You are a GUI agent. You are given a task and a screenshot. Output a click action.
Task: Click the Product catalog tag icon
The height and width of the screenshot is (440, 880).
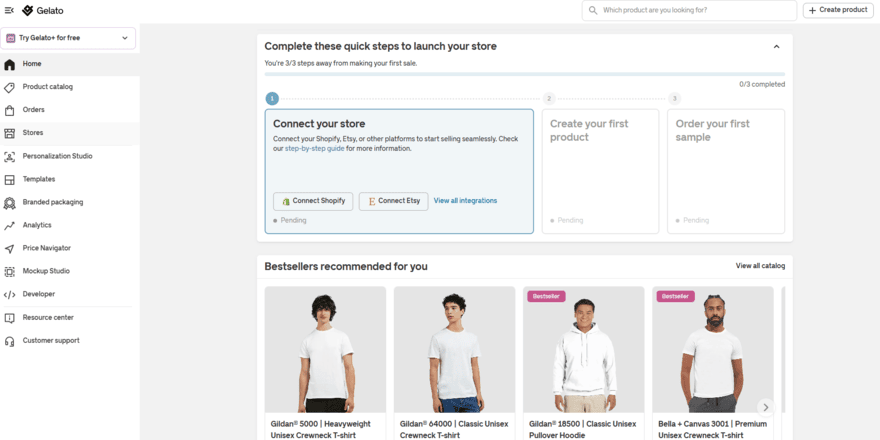click(x=10, y=88)
